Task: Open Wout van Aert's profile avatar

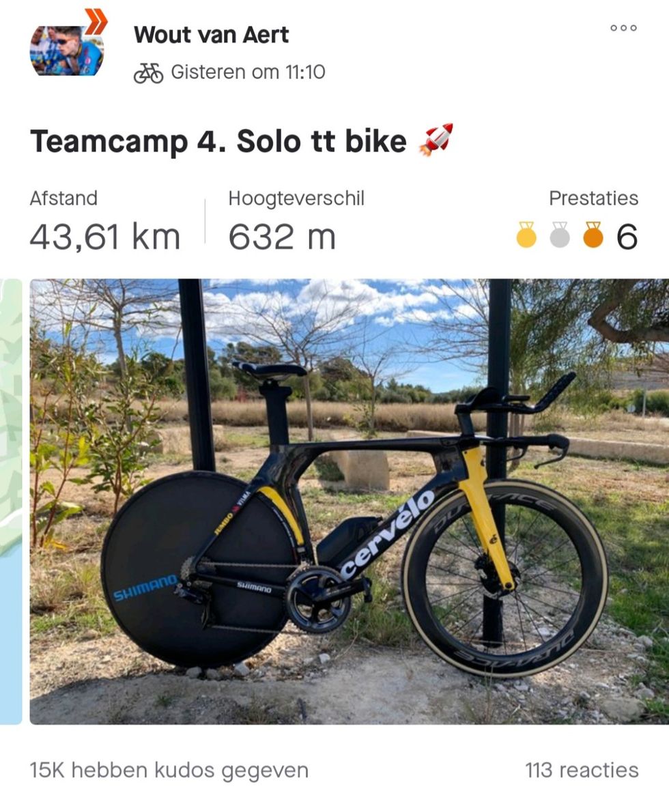Action: 66,50
